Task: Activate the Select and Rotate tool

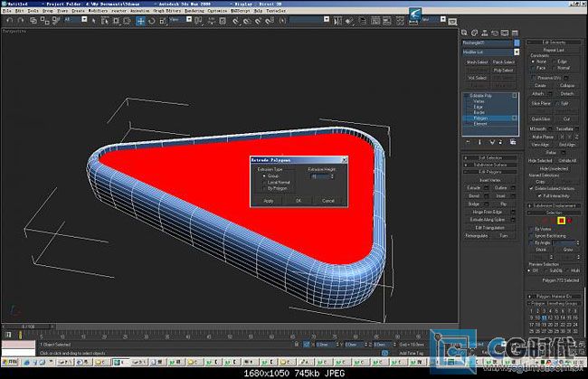Action: tap(151, 21)
